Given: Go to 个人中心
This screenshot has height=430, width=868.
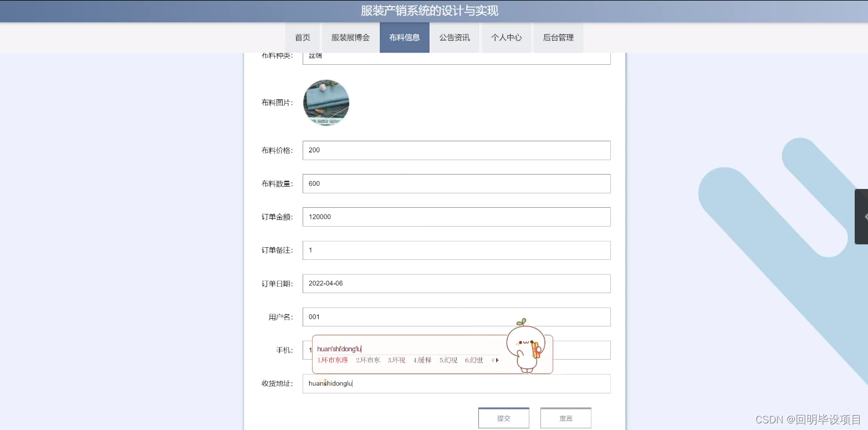Looking at the screenshot, I should pyautogui.click(x=506, y=38).
